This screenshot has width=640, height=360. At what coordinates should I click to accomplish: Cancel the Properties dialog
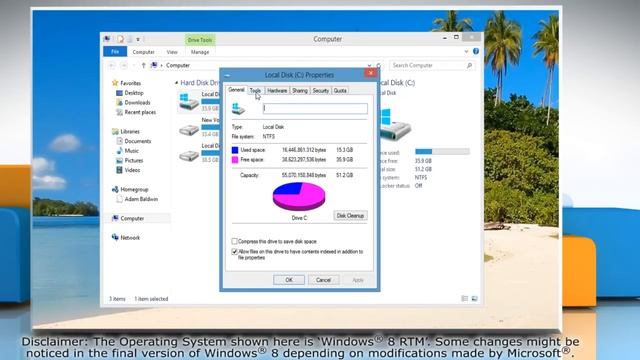(x=323, y=280)
